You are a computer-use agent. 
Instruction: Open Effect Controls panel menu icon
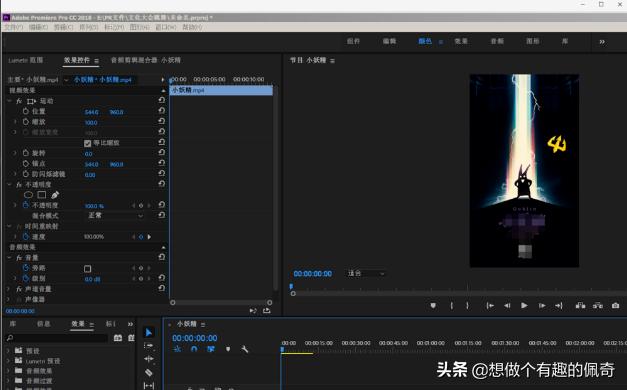click(96, 60)
